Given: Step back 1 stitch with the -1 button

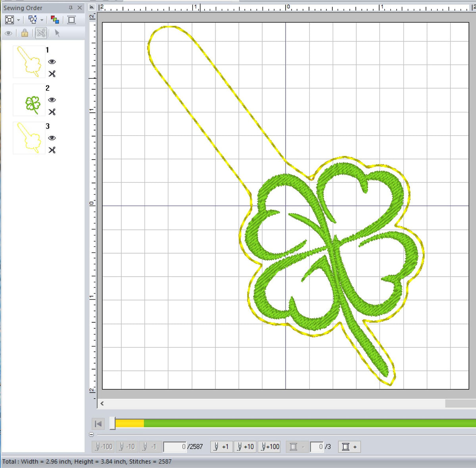Looking at the screenshot, I should tap(150, 447).
